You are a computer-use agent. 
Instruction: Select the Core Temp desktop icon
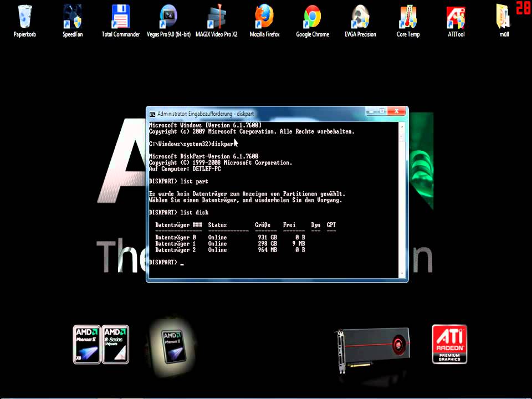point(408,18)
